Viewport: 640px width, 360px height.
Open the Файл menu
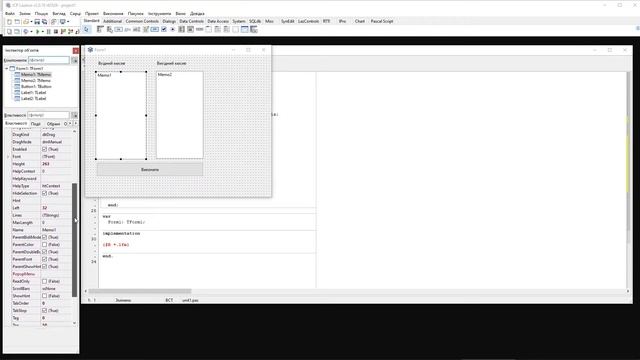click(10, 13)
